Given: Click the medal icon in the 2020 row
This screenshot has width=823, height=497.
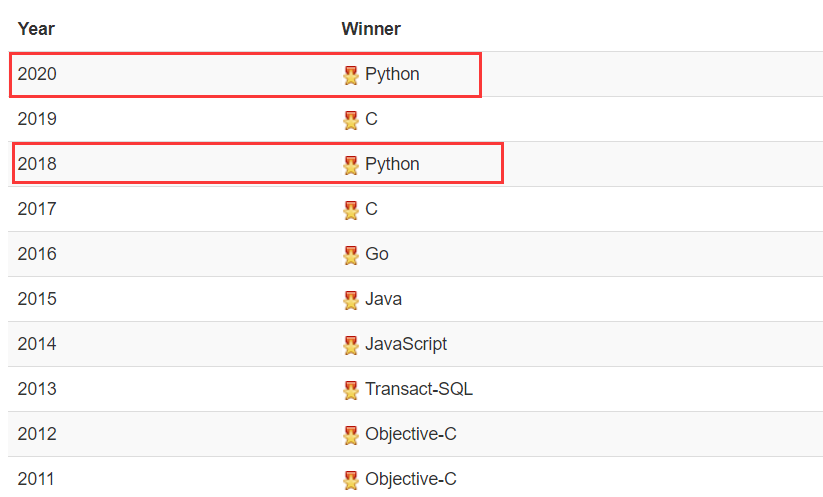Looking at the screenshot, I should (x=351, y=75).
